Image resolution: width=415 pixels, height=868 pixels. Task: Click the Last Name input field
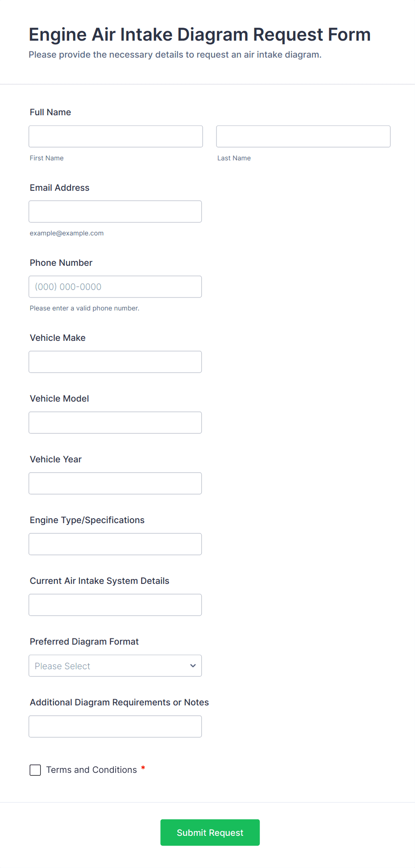(x=303, y=136)
